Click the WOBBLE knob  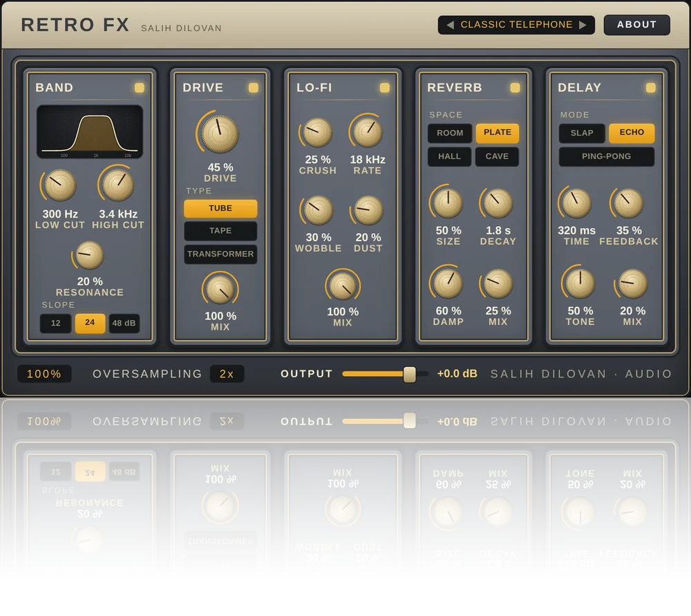click(x=318, y=210)
